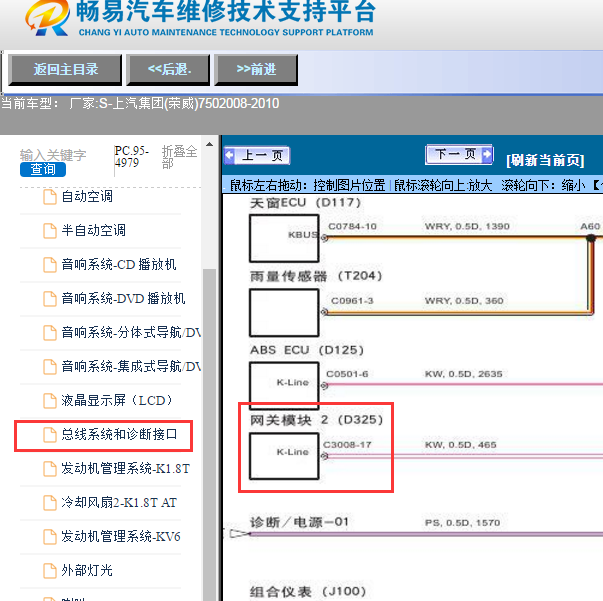Click the document icon beside 外部灯光
This screenshot has width=603, height=601.
pos(50,571)
